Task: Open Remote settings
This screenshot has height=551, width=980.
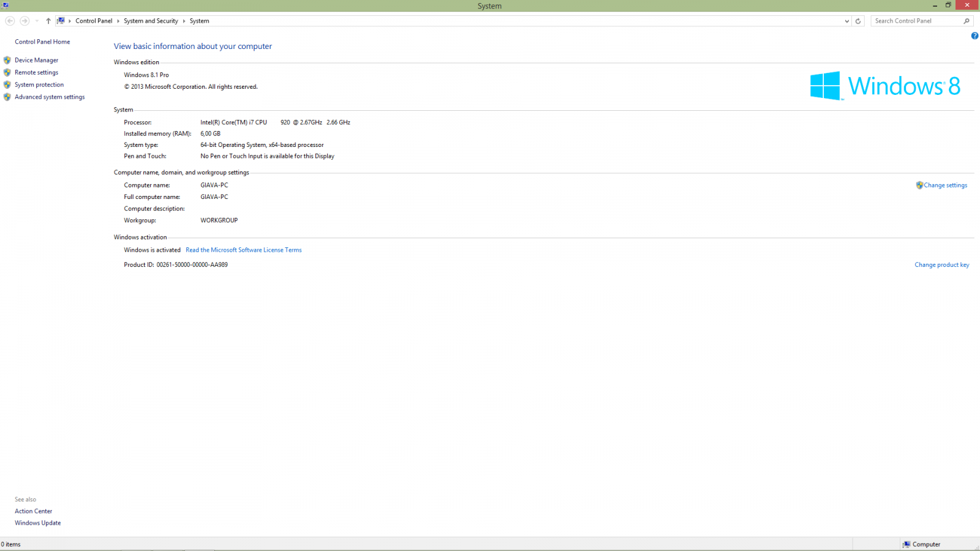Action: pyautogui.click(x=37, y=72)
